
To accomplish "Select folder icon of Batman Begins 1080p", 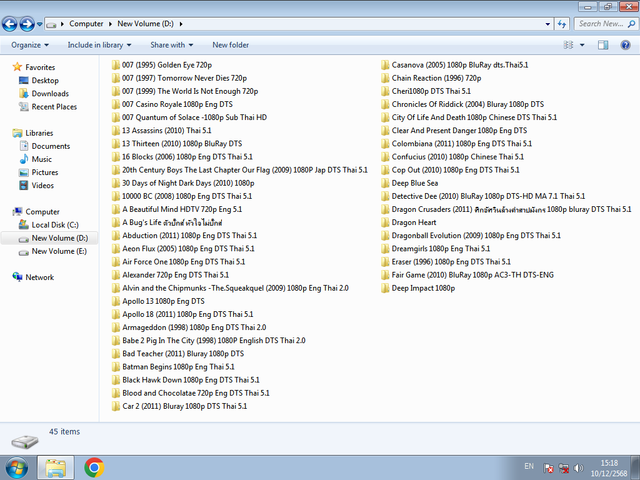I will tap(116, 367).
